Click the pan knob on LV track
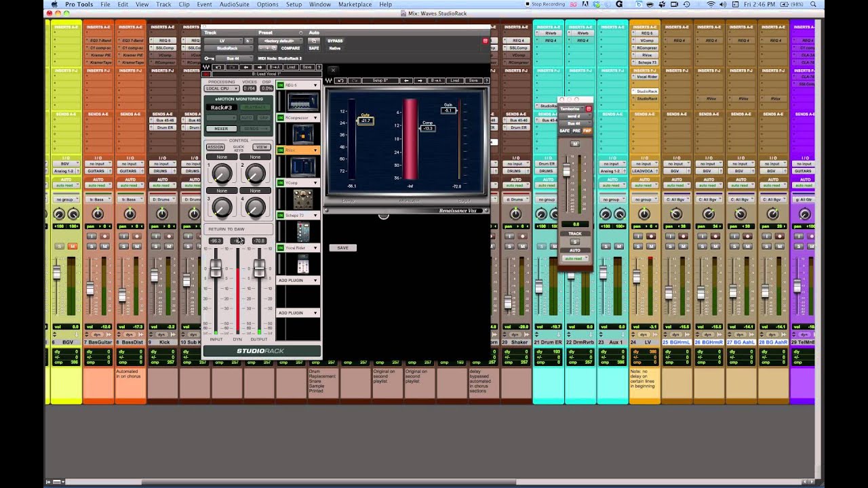This screenshot has width=868, height=488. point(644,214)
